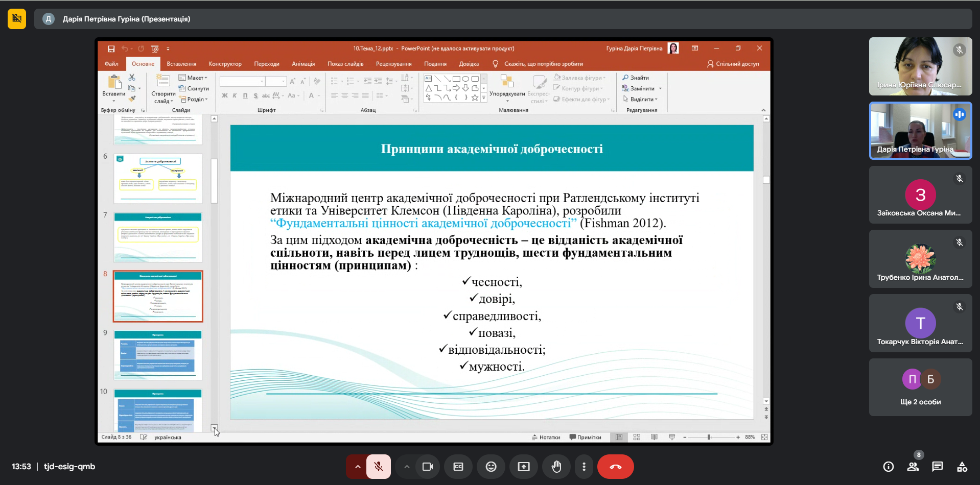Screen dimensions: 980x485
Task: Toggle closed captions
Action: 458,467
